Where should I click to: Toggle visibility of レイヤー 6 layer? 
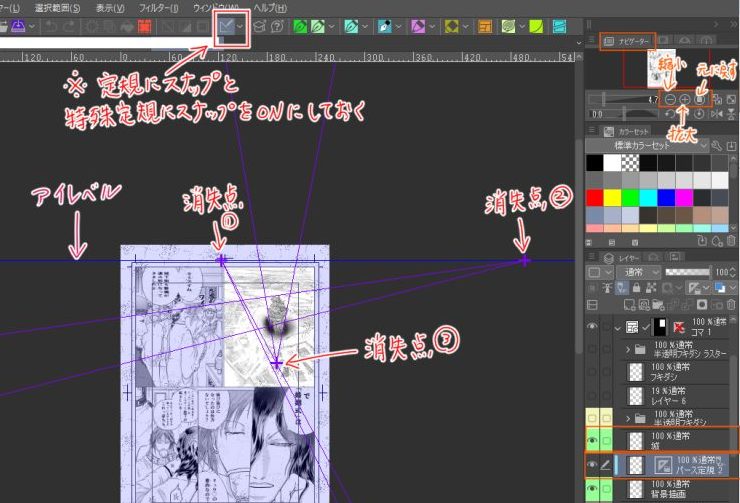pos(592,395)
